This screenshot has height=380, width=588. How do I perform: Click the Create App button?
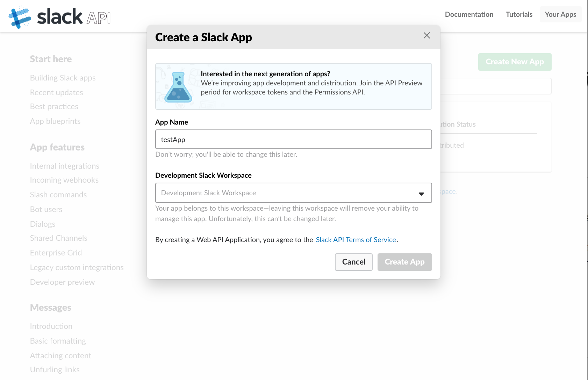(x=404, y=262)
